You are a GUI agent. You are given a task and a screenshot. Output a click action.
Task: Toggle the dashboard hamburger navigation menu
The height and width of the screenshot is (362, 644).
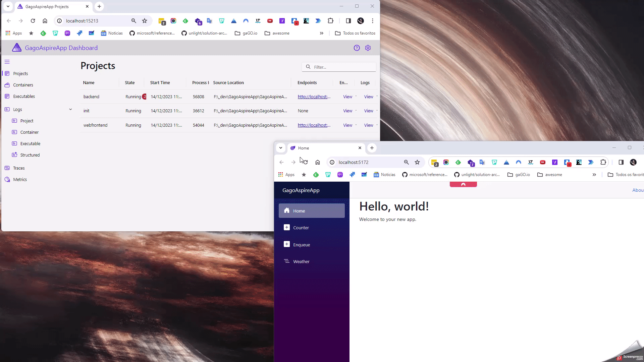coord(7,62)
